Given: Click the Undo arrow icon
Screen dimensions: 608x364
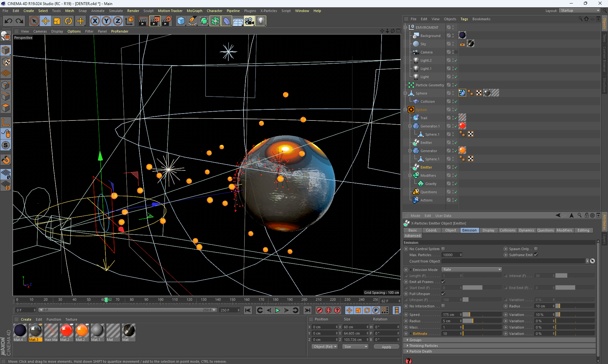Looking at the screenshot, I should 9,21.
